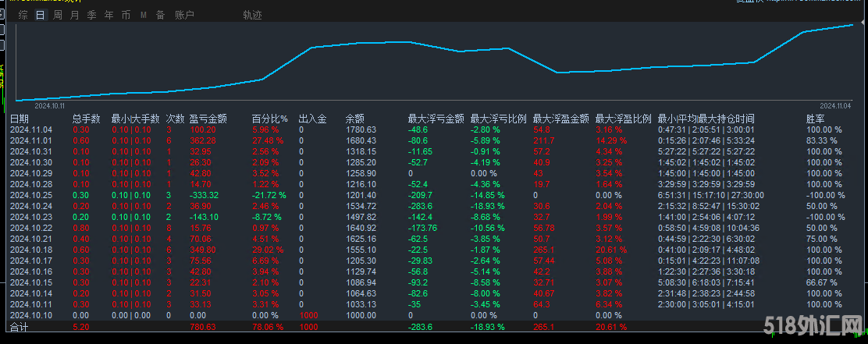Click the equity curve end point near 2024.11.04

pos(852,25)
